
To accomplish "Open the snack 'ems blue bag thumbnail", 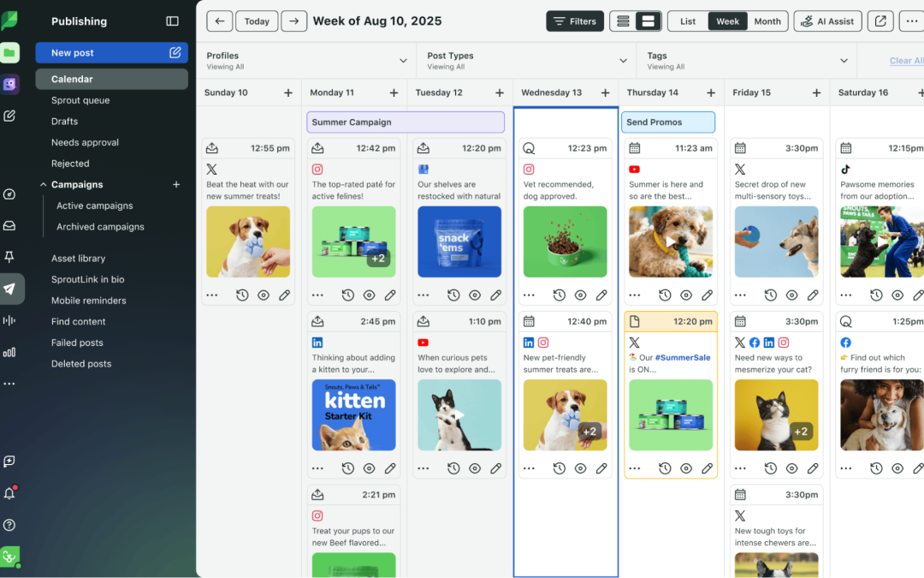I will 459,241.
